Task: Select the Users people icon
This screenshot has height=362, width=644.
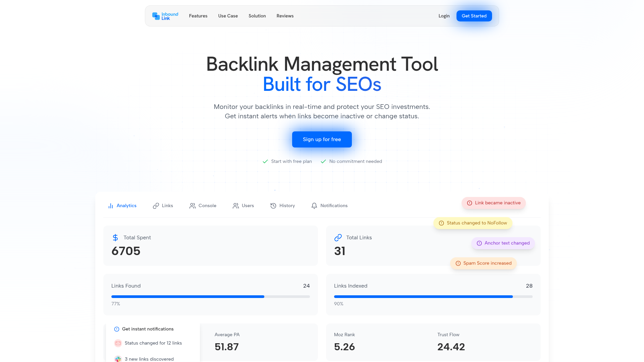Action: point(236,205)
